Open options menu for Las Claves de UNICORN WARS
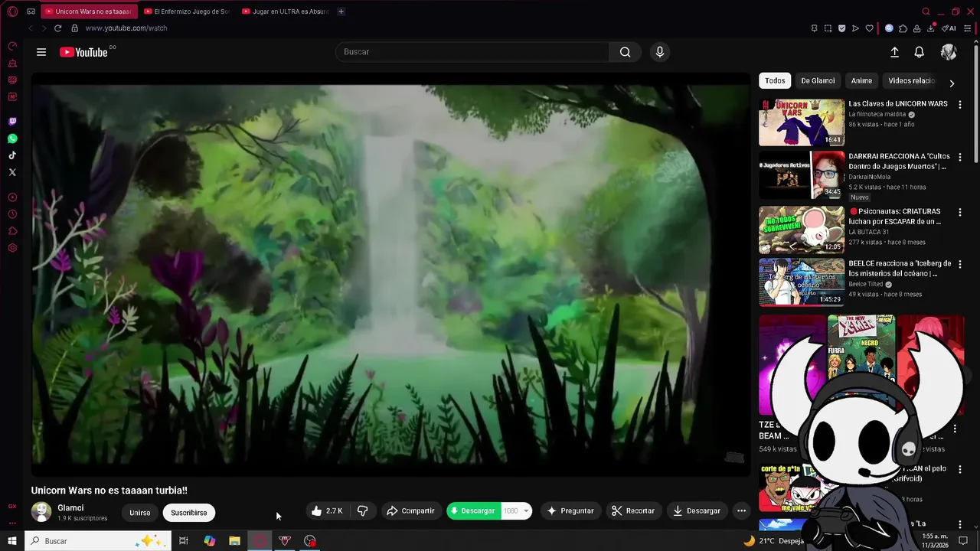The width and height of the screenshot is (980, 551). tap(959, 104)
